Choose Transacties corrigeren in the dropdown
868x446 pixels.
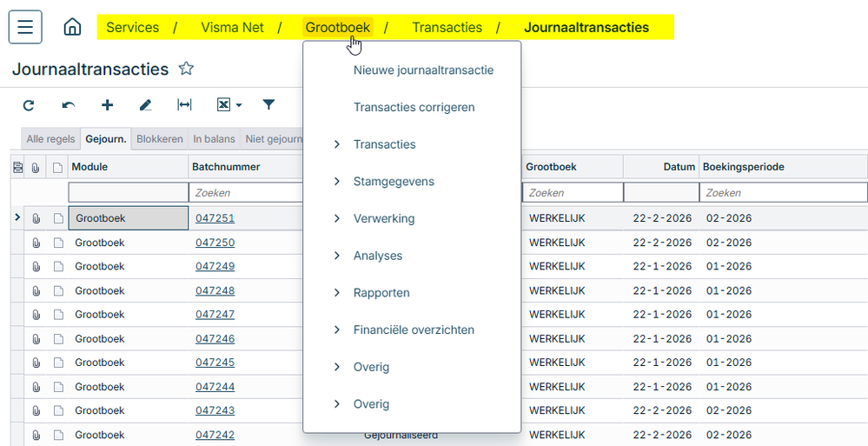[414, 107]
